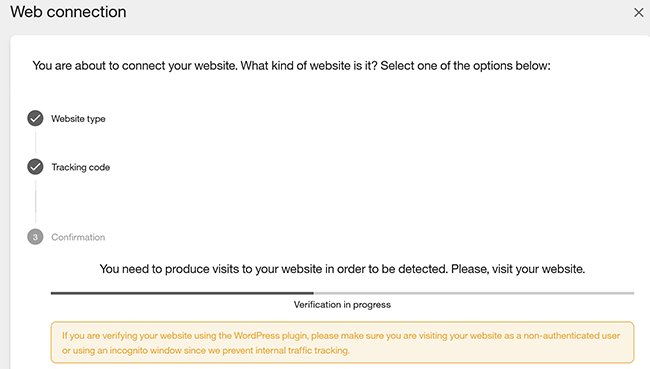Click 'Select one of the options below' text
650x369 pixels.
[x=466, y=66]
